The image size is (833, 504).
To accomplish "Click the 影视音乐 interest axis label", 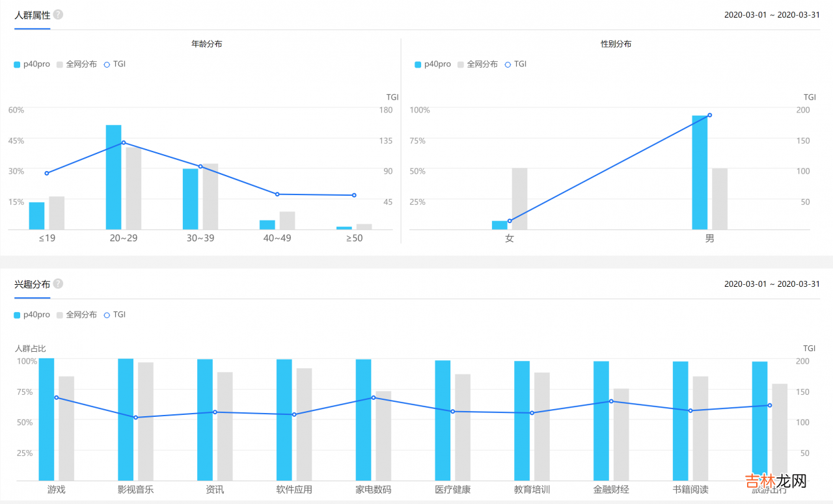I will coord(135,489).
